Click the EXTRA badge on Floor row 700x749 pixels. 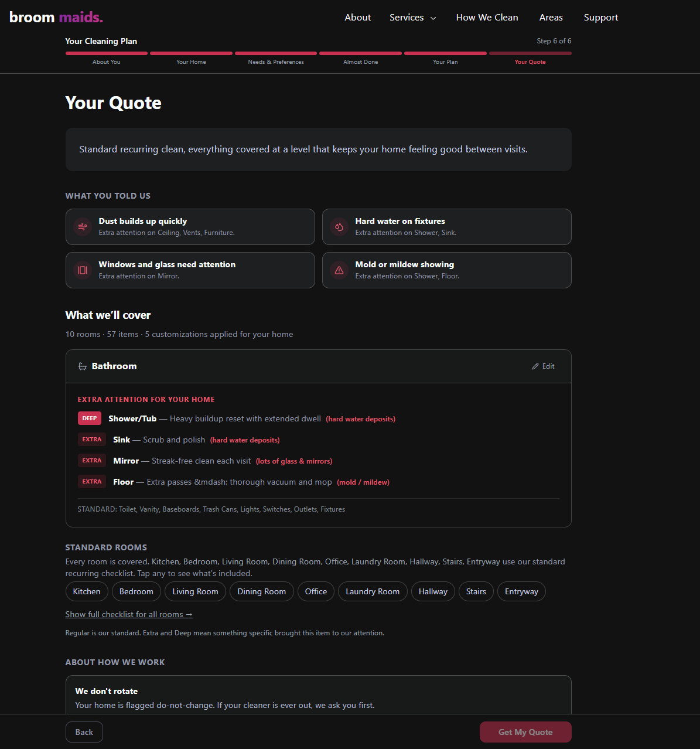pos(92,482)
